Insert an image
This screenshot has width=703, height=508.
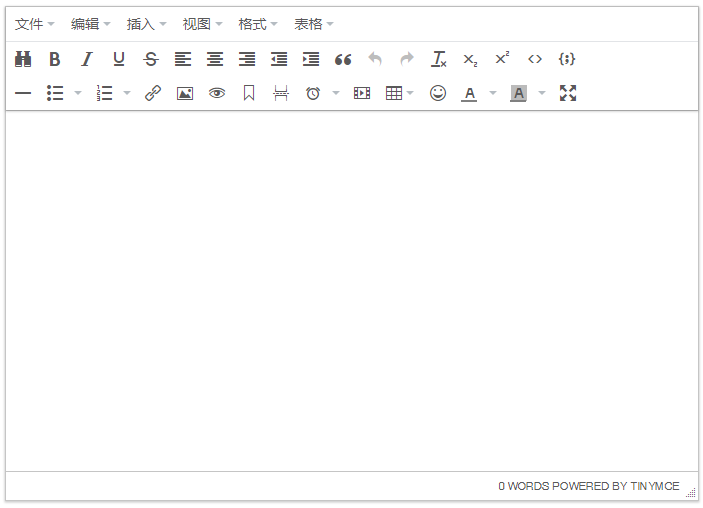[x=185, y=93]
